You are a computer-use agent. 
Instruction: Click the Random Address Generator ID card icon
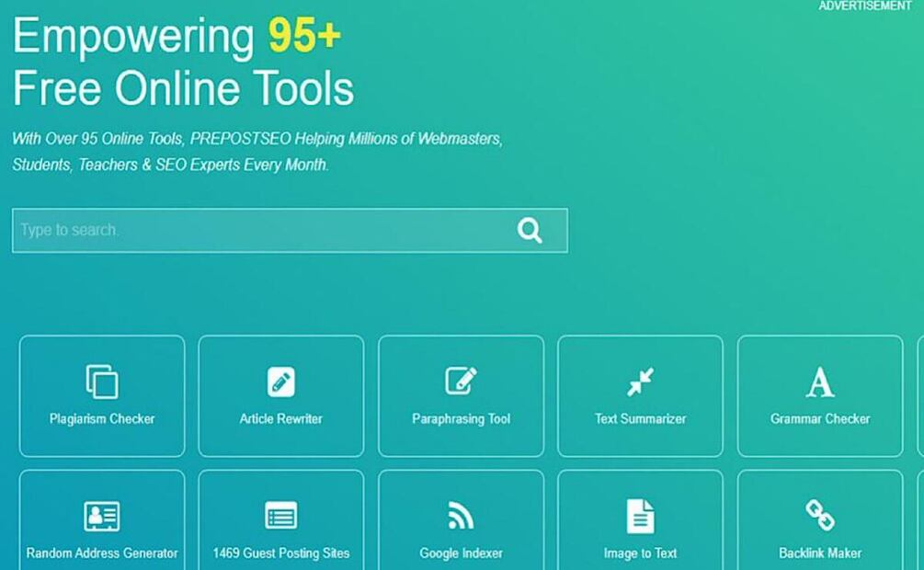pyautogui.click(x=102, y=516)
